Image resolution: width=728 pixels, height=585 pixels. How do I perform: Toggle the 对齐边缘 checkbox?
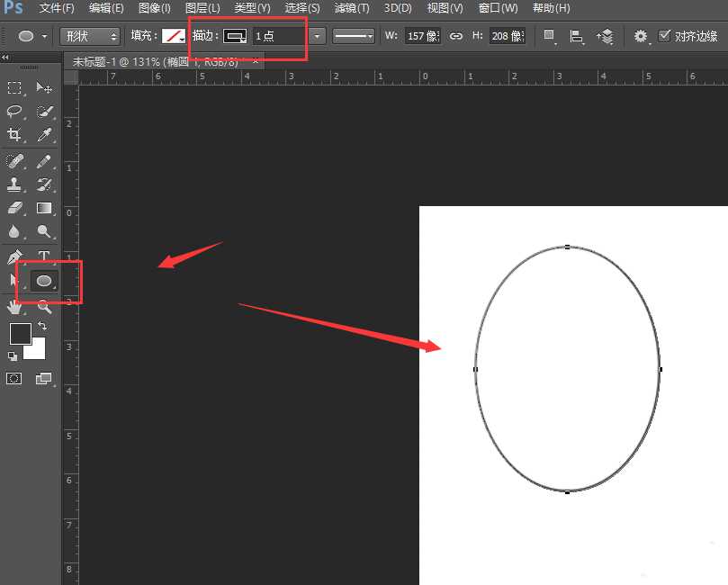coord(665,36)
